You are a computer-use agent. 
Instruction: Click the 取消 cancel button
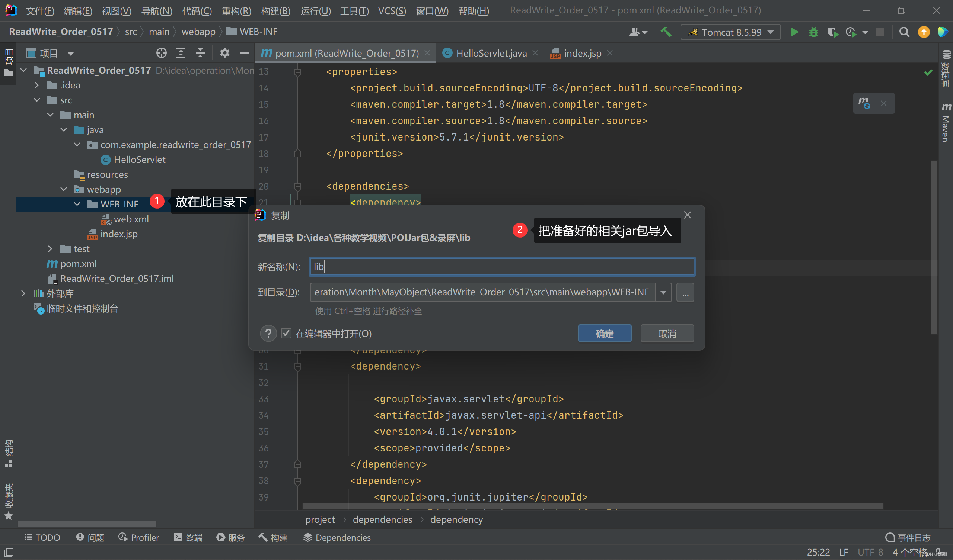(667, 333)
